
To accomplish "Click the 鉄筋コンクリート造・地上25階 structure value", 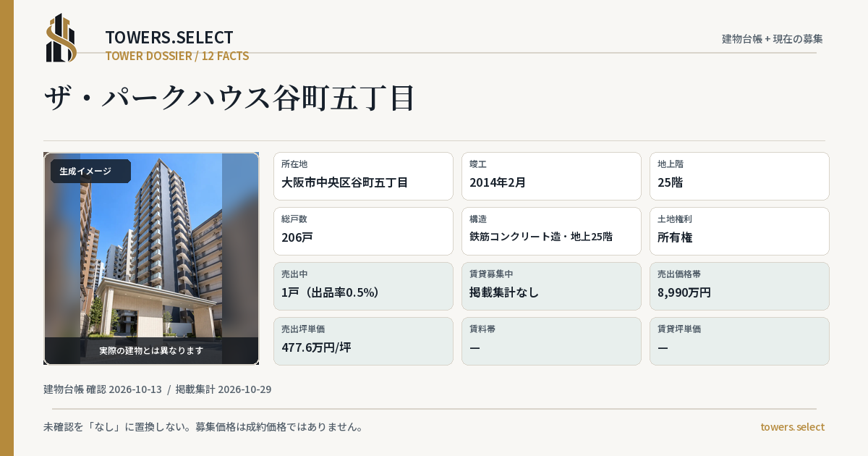I will pos(541,237).
